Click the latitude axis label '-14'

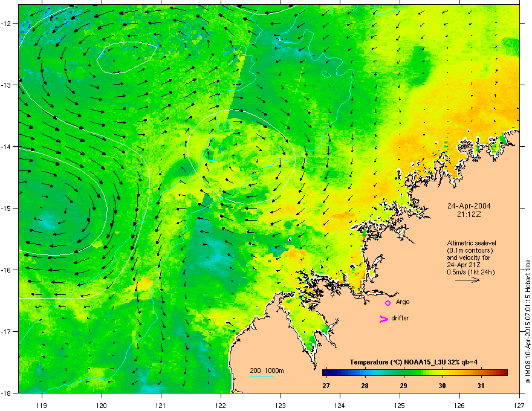click(x=7, y=147)
